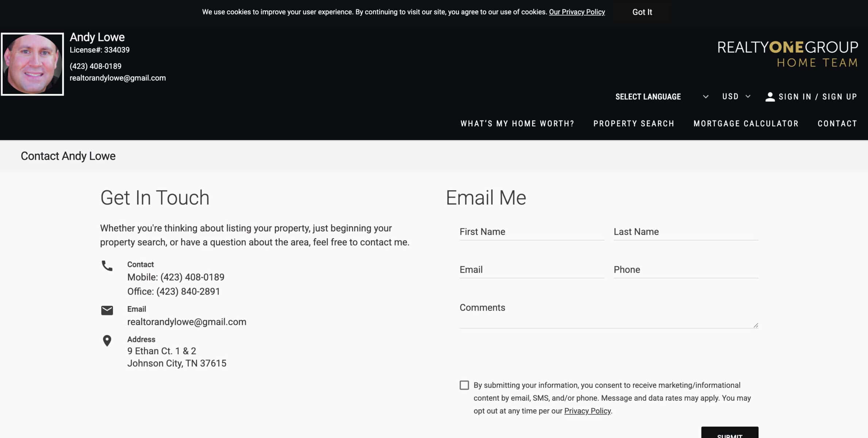Screen dimensions: 868x438
Task: Open Our Privacy Policy link in the cookie banner
Action: (577, 12)
